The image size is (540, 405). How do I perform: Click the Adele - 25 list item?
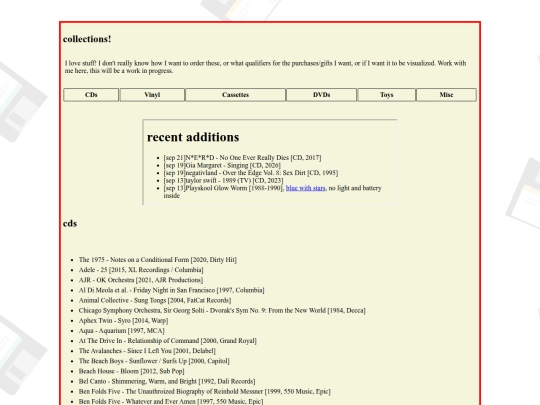[141, 270]
